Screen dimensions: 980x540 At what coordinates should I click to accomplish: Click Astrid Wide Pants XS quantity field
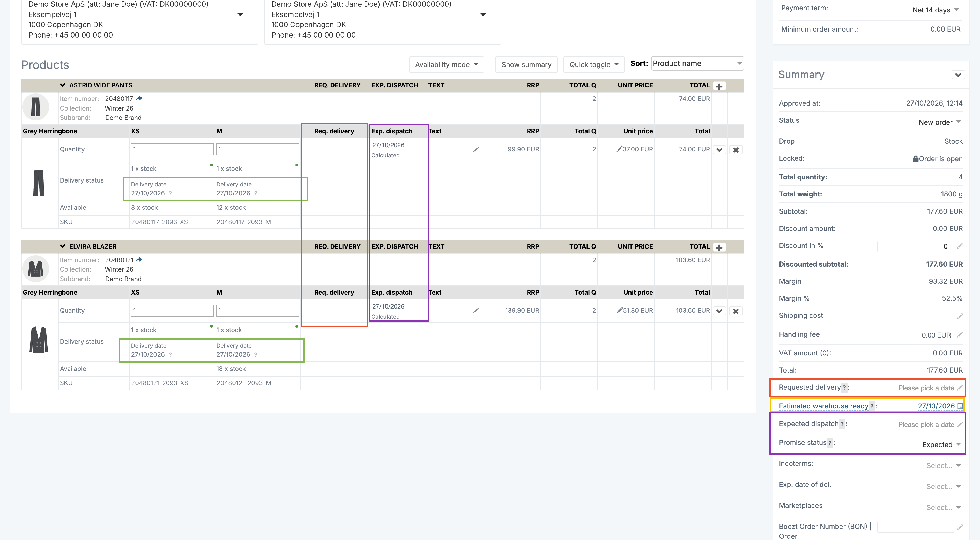pos(172,149)
